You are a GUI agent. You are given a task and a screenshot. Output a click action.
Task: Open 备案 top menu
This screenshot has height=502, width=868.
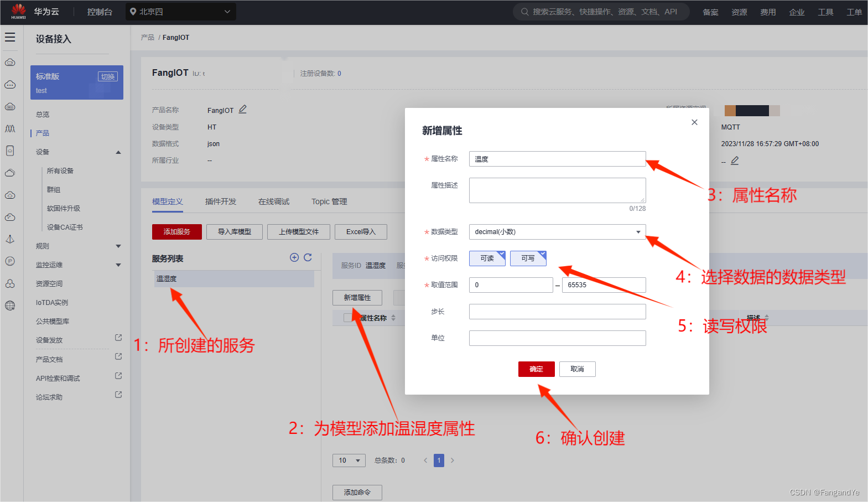710,12
